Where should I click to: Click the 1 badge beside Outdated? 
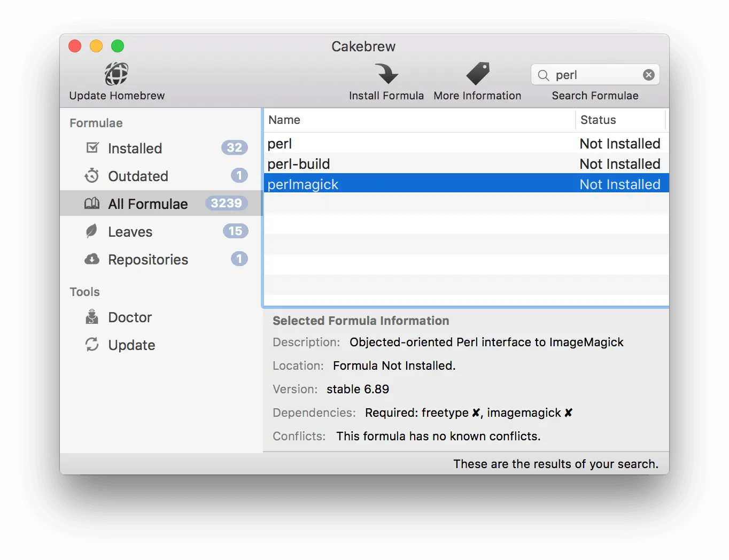239,175
